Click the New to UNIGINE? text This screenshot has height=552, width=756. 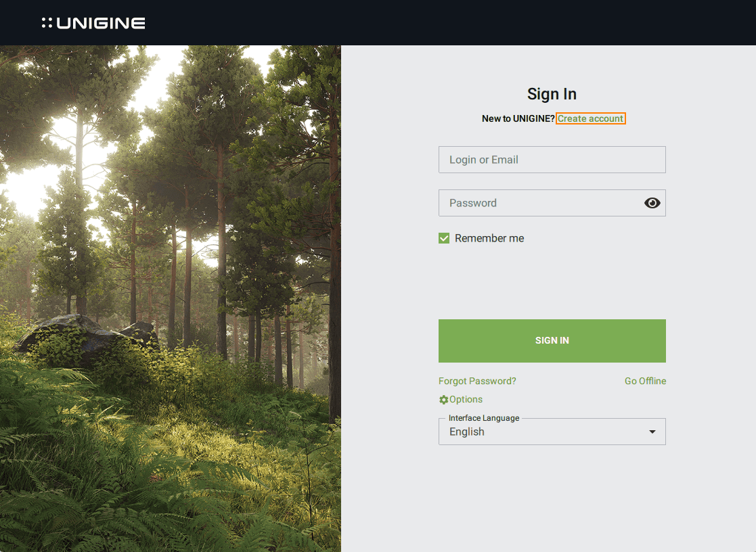518,118
